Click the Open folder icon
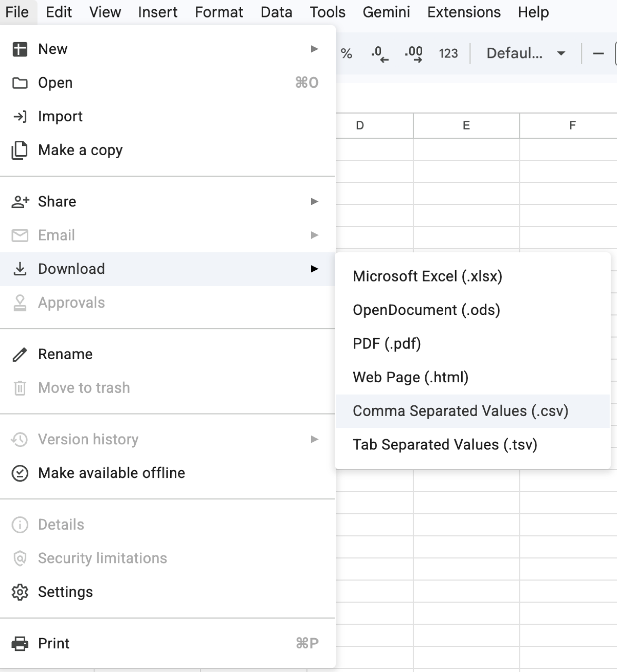The height and width of the screenshot is (672, 617). point(20,82)
